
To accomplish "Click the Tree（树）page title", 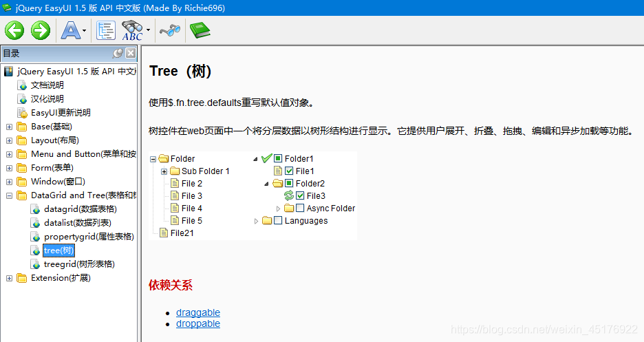I will (x=180, y=71).
